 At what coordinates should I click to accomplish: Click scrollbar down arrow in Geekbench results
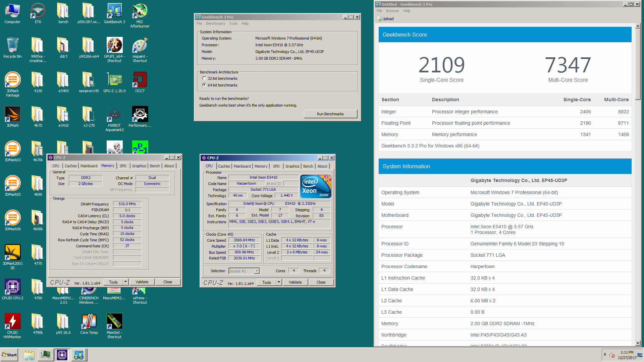point(638,343)
